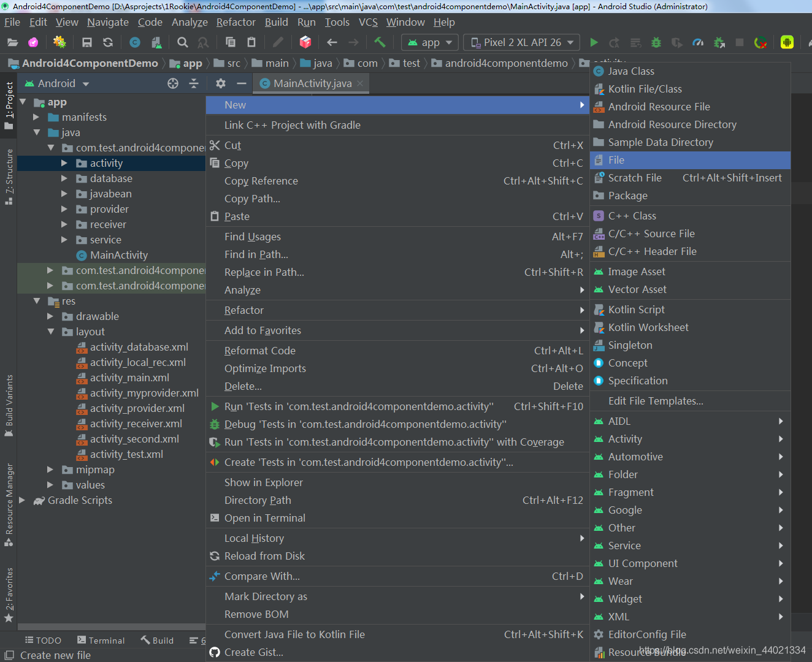Image resolution: width=812 pixels, height=662 pixels.
Task: Open Project panel gear settings
Action: point(221,83)
